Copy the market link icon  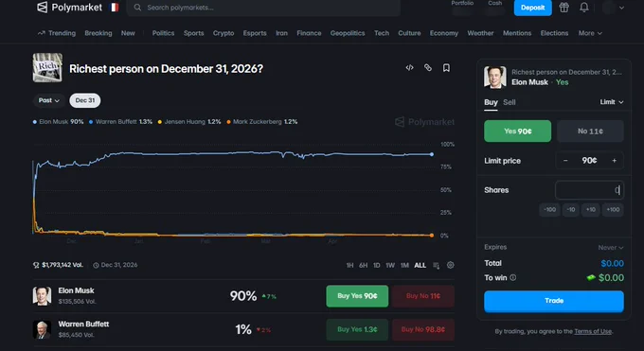point(428,68)
